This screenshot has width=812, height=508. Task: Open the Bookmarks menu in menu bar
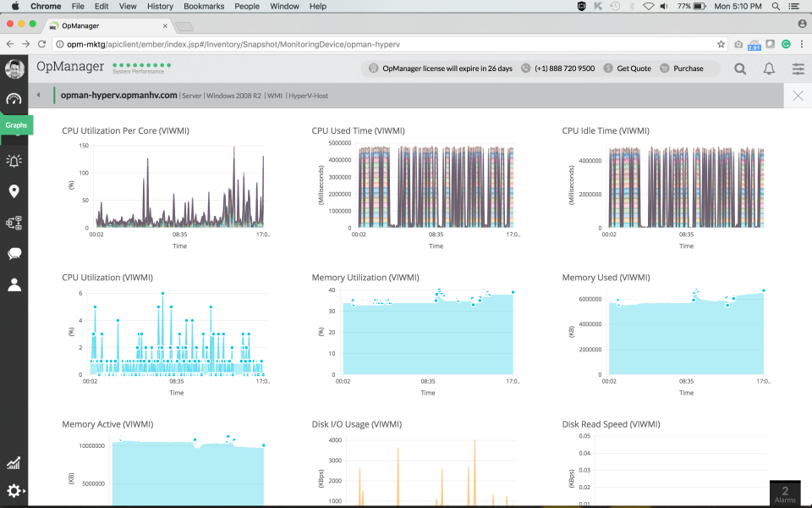[x=203, y=6]
